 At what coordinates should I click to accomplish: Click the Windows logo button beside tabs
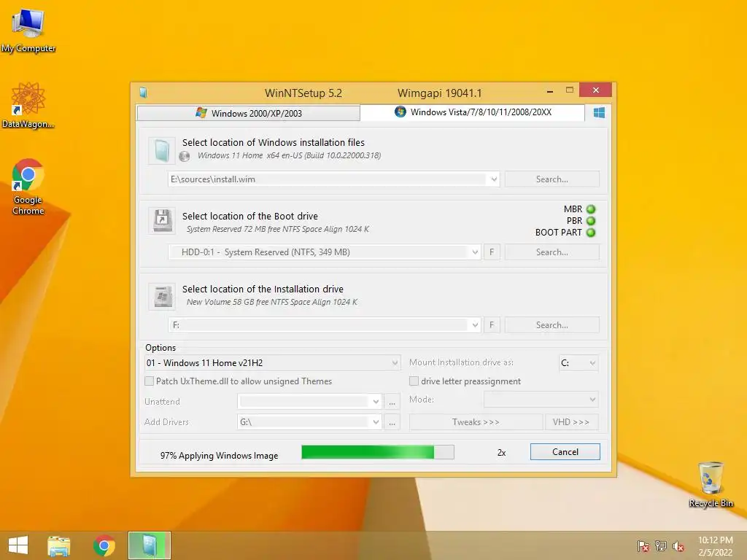[x=599, y=112]
